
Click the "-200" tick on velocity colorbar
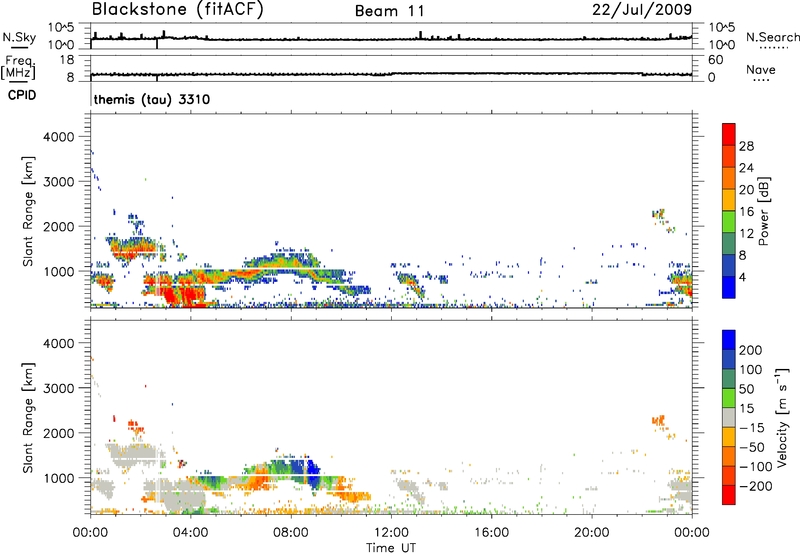[x=756, y=486]
